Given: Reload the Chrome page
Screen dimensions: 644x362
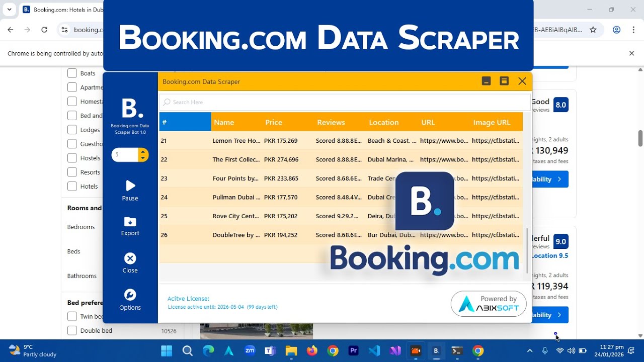Looking at the screenshot, I should (x=44, y=30).
